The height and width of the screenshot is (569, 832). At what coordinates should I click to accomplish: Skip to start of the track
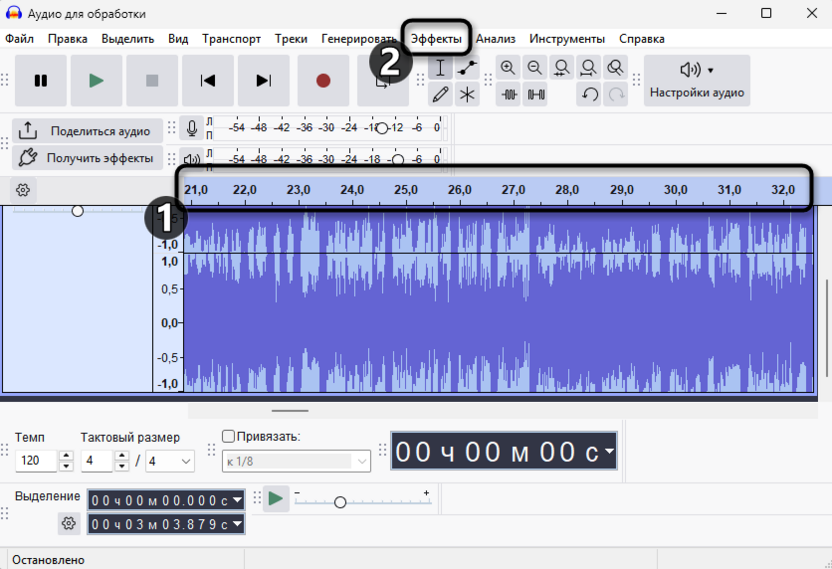[x=208, y=81]
